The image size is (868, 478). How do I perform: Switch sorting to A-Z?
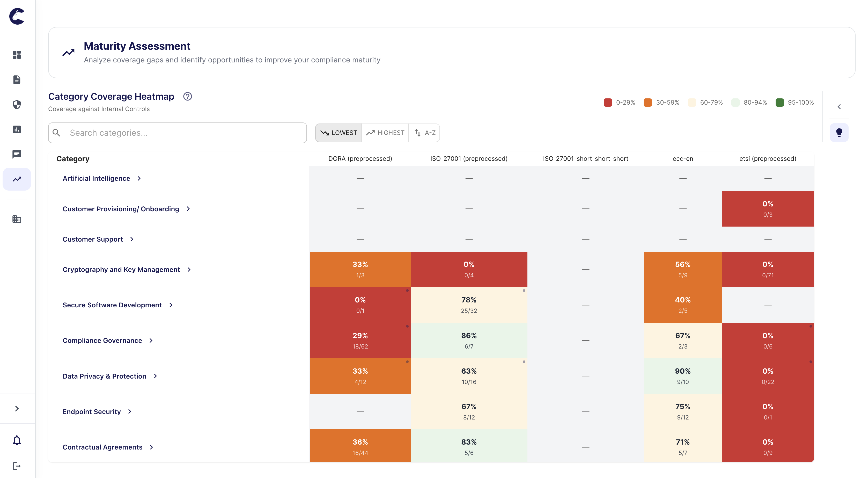pyautogui.click(x=425, y=133)
